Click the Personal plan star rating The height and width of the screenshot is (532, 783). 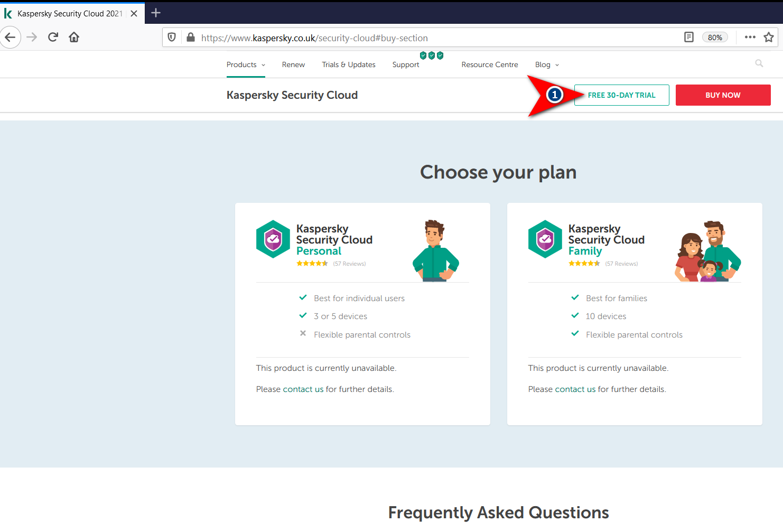click(x=312, y=264)
